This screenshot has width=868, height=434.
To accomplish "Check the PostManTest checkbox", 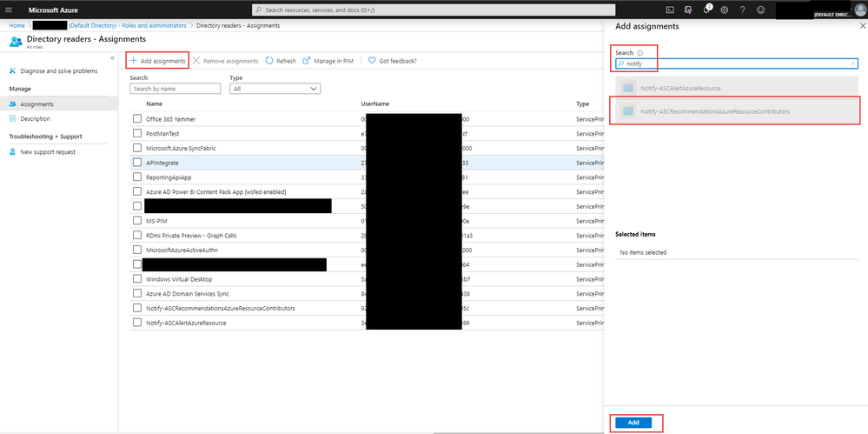I will coord(136,134).
